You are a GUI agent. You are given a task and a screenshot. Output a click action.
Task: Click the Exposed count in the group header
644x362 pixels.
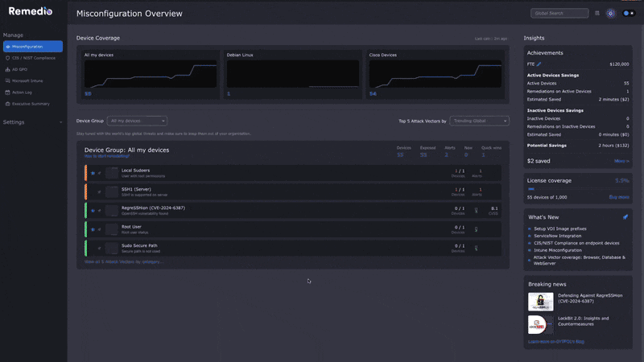[x=423, y=154]
